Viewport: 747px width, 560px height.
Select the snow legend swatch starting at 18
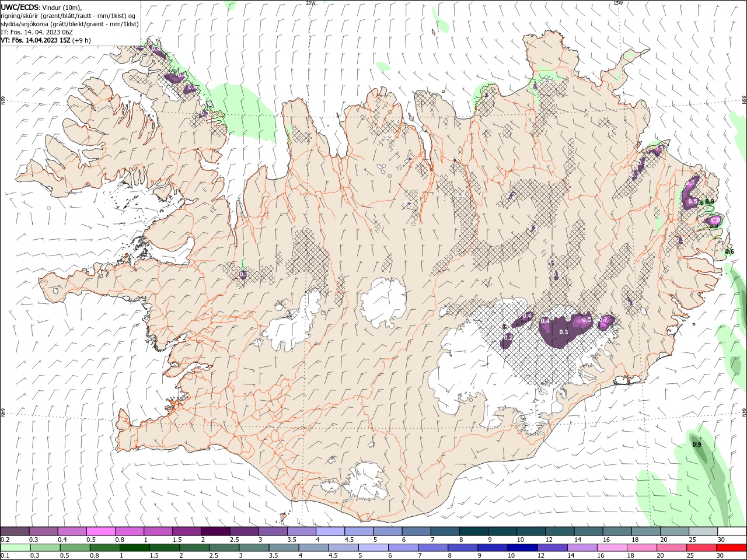pyautogui.click(x=645, y=531)
